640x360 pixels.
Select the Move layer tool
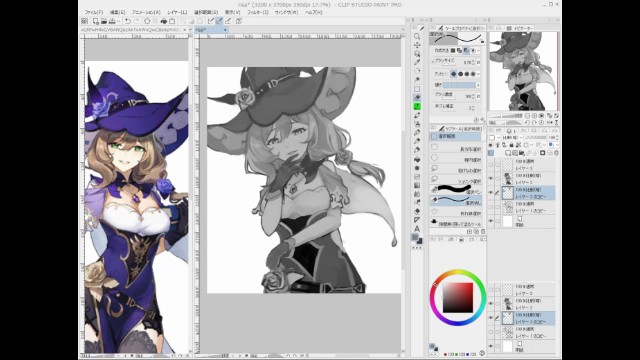tap(417, 45)
